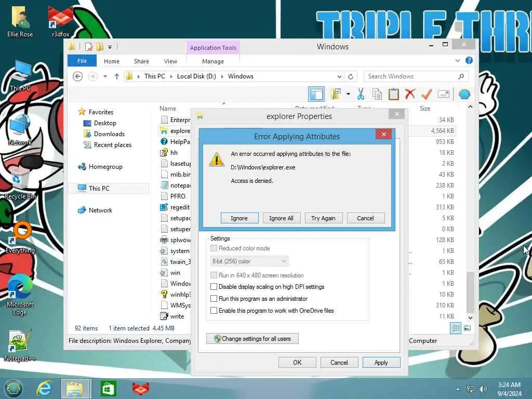Click the scissors Cut icon in toolbar

361,94
